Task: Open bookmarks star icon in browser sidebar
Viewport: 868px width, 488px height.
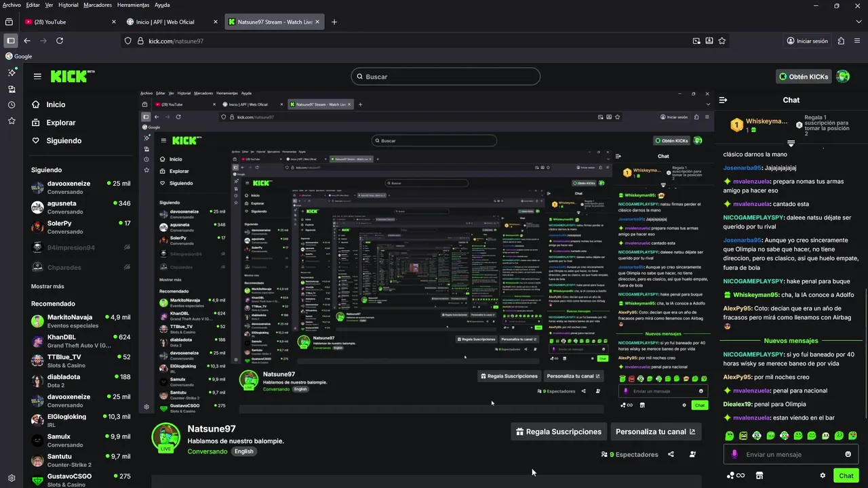Action: pos(12,121)
